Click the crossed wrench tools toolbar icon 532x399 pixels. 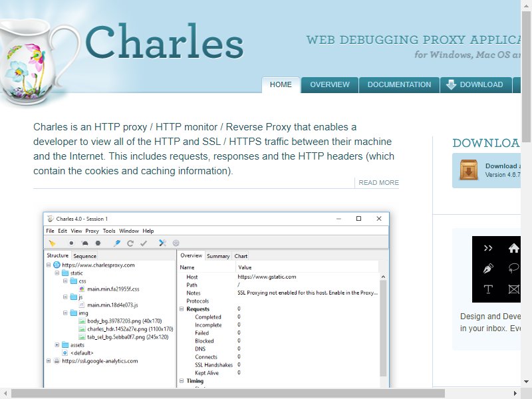pos(162,243)
